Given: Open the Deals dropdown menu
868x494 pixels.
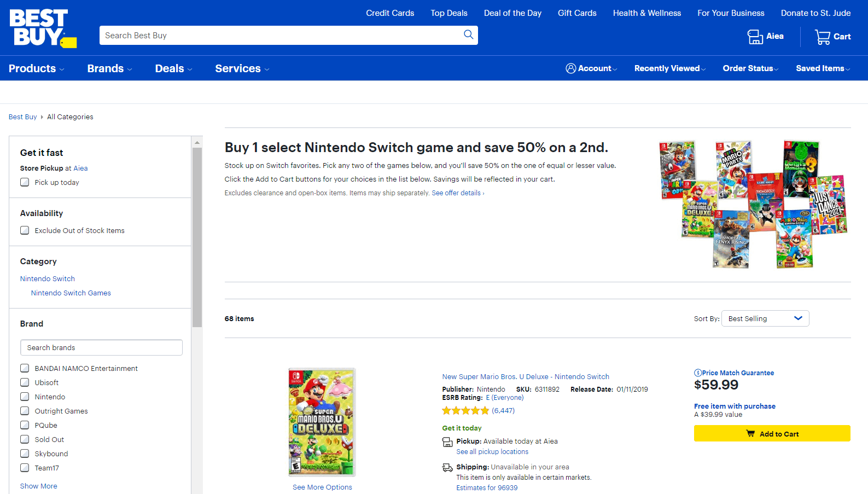Looking at the screenshot, I should 173,68.
